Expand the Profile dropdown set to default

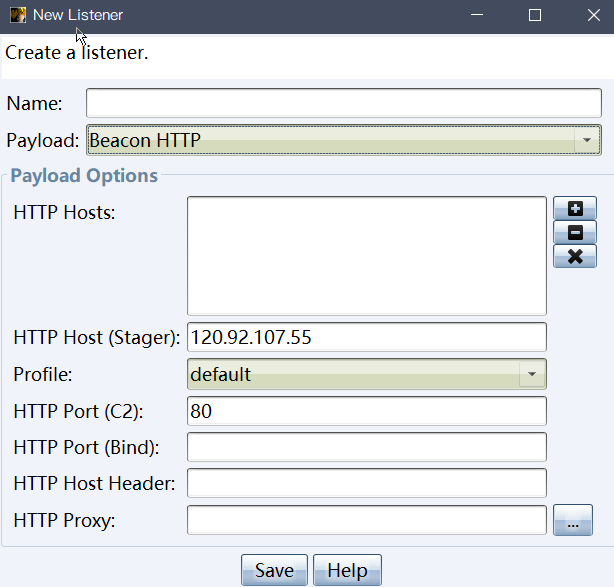(366, 375)
